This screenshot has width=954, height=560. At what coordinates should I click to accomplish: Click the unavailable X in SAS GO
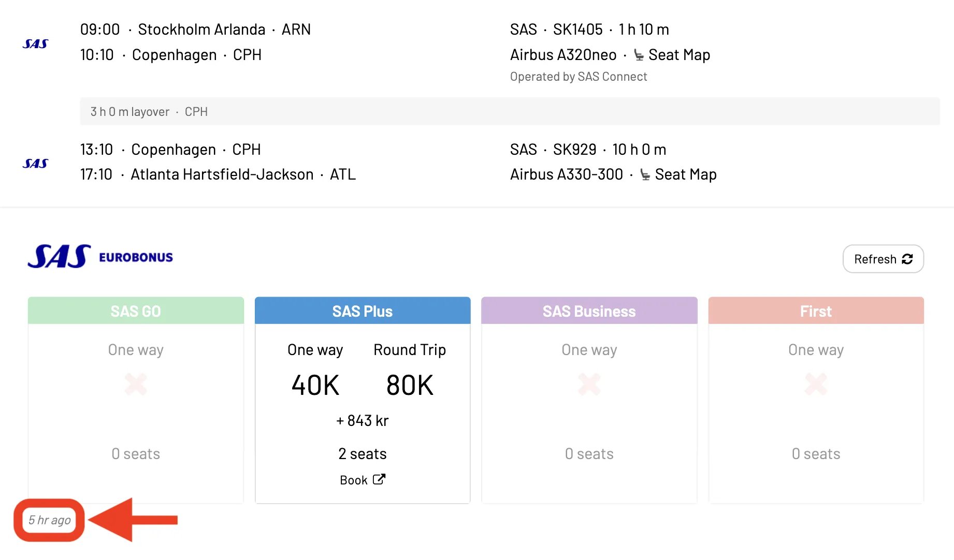(136, 385)
